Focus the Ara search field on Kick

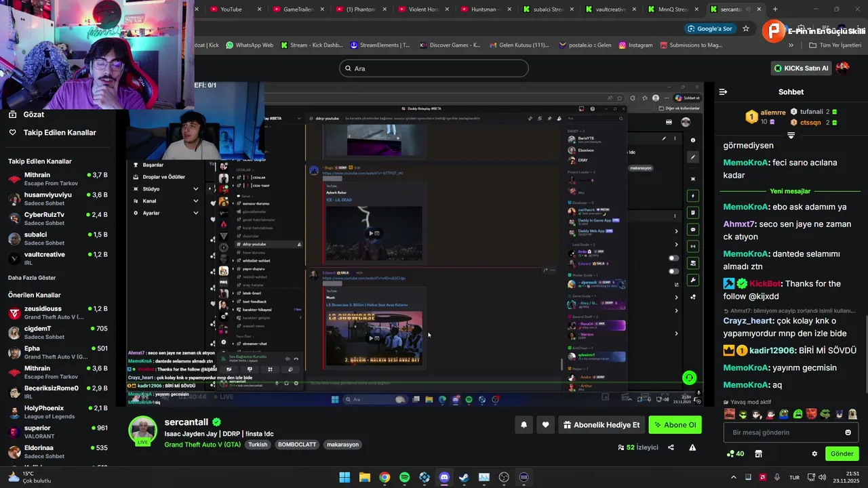(x=434, y=68)
